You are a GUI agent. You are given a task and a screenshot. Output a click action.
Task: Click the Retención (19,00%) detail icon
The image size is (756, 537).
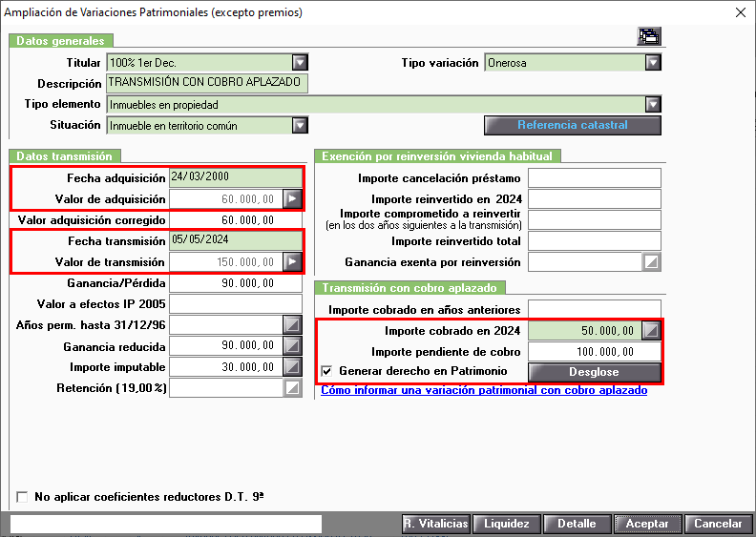293,388
